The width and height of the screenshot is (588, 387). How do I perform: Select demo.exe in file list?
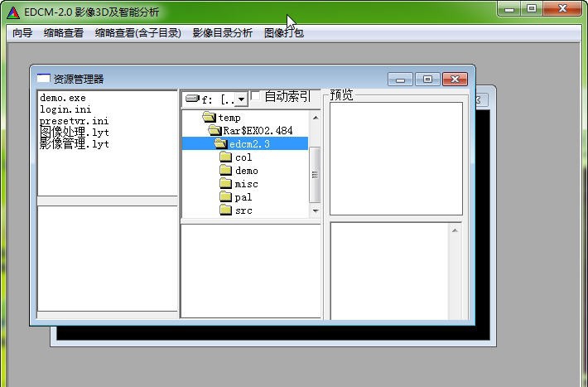pyautogui.click(x=63, y=98)
